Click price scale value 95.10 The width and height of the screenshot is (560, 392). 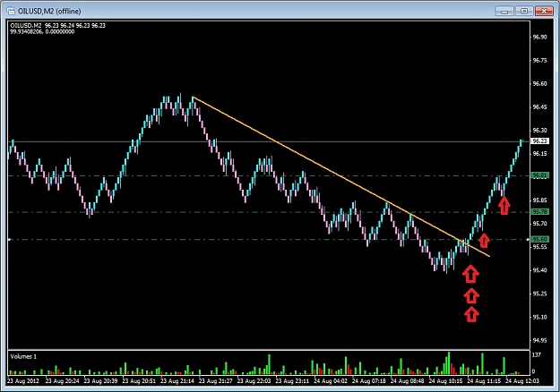(x=539, y=317)
